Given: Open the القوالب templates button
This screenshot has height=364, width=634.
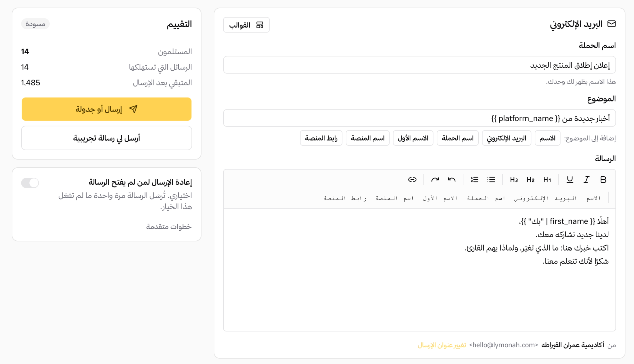Looking at the screenshot, I should pos(246,25).
